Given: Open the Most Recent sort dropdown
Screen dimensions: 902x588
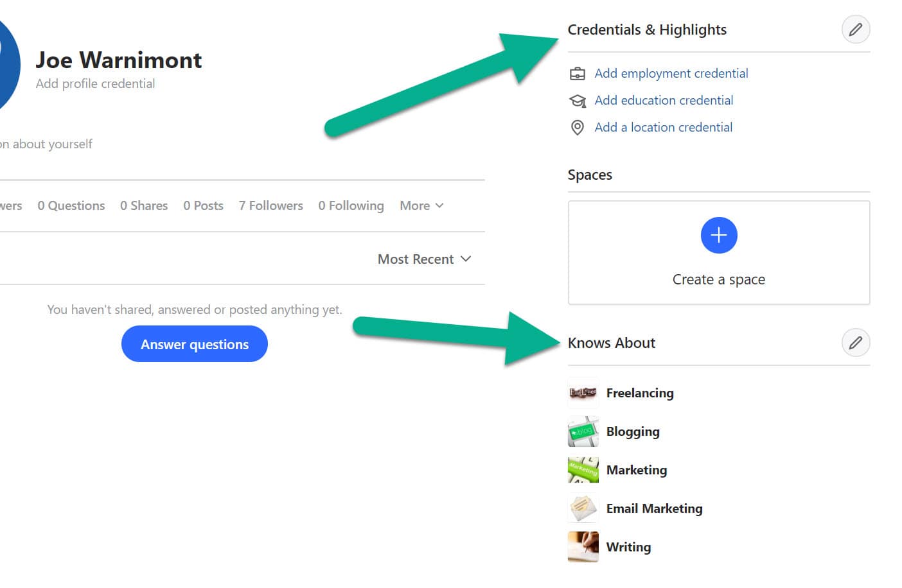Looking at the screenshot, I should tap(424, 259).
